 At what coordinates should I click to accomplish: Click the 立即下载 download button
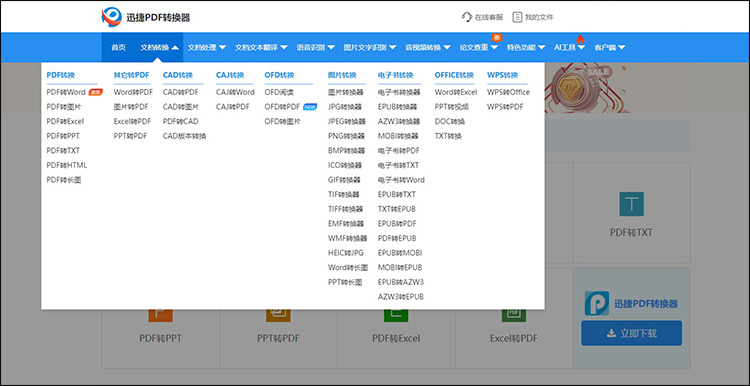click(631, 333)
